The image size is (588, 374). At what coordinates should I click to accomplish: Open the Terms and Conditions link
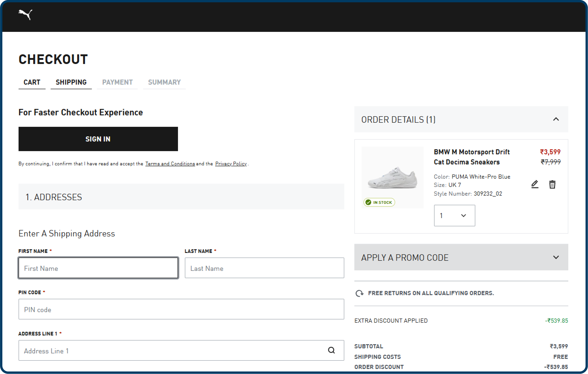pyautogui.click(x=170, y=163)
